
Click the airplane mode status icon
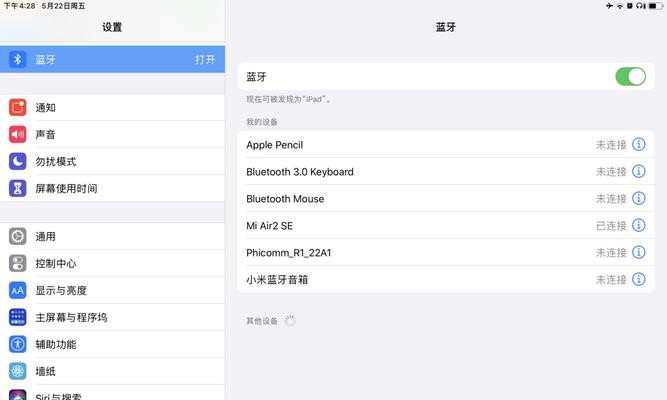tap(610, 6)
